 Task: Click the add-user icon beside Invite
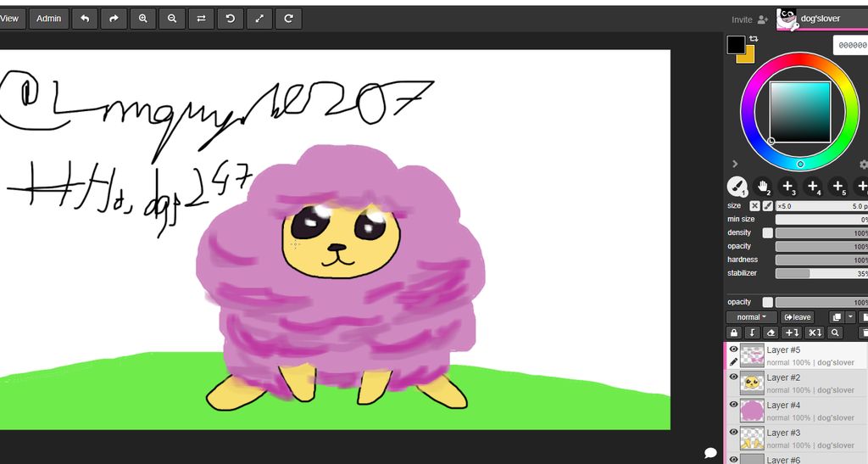point(763,20)
